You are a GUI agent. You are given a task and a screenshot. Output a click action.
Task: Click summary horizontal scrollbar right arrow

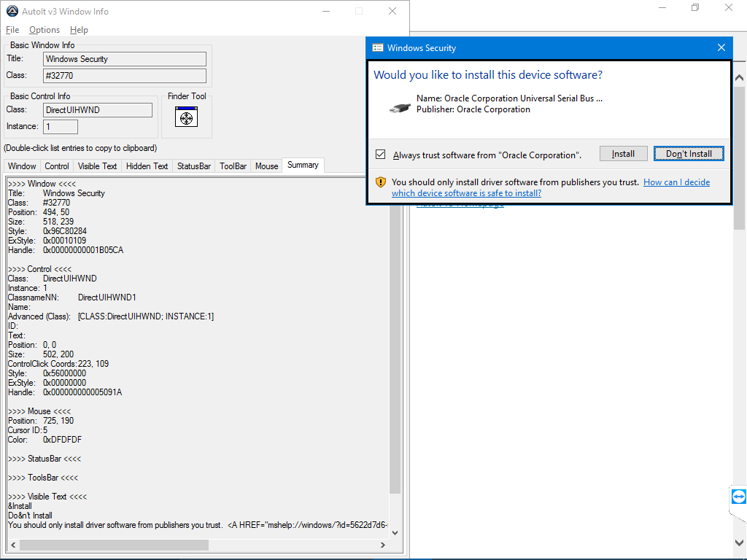382,545
